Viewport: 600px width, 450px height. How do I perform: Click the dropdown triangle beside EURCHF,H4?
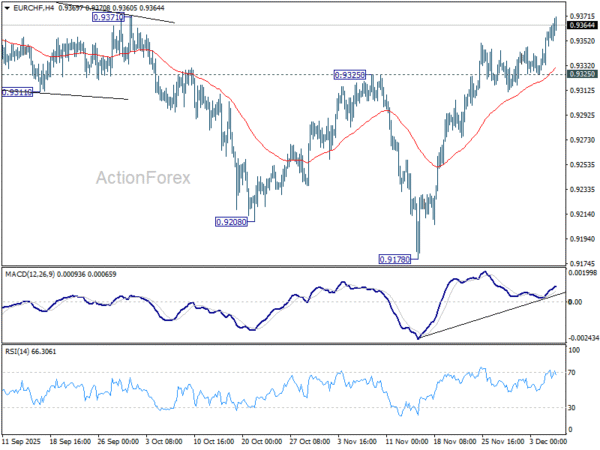pyautogui.click(x=7, y=8)
